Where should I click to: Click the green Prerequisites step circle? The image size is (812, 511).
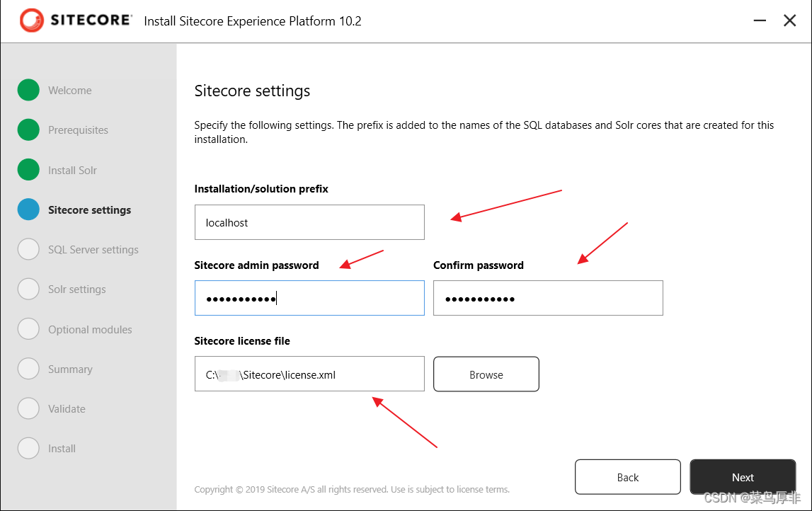click(28, 130)
